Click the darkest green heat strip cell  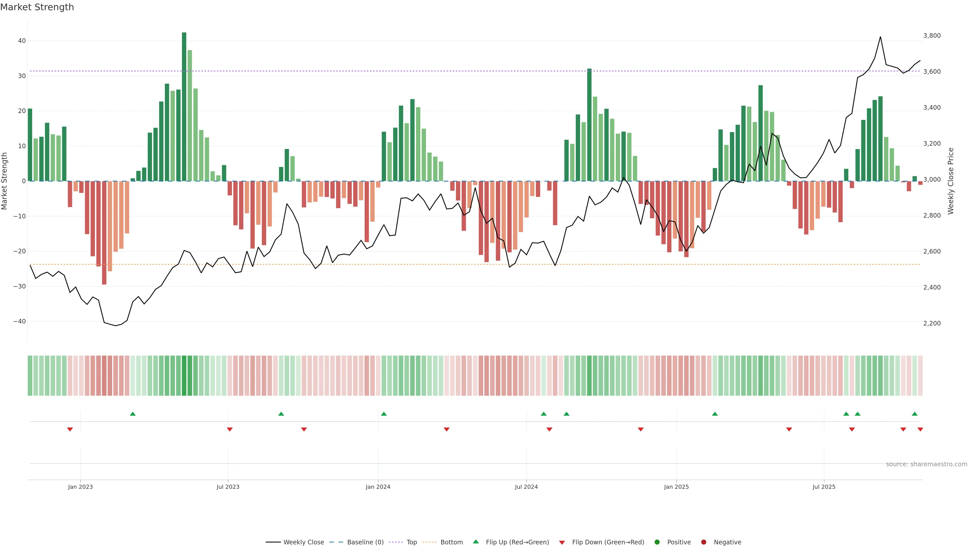184,375
